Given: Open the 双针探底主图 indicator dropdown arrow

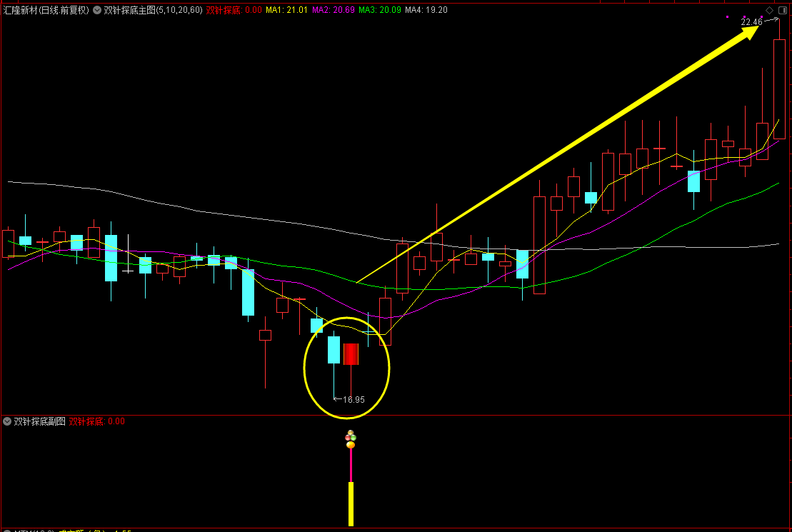Looking at the screenshot, I should 97,10.
